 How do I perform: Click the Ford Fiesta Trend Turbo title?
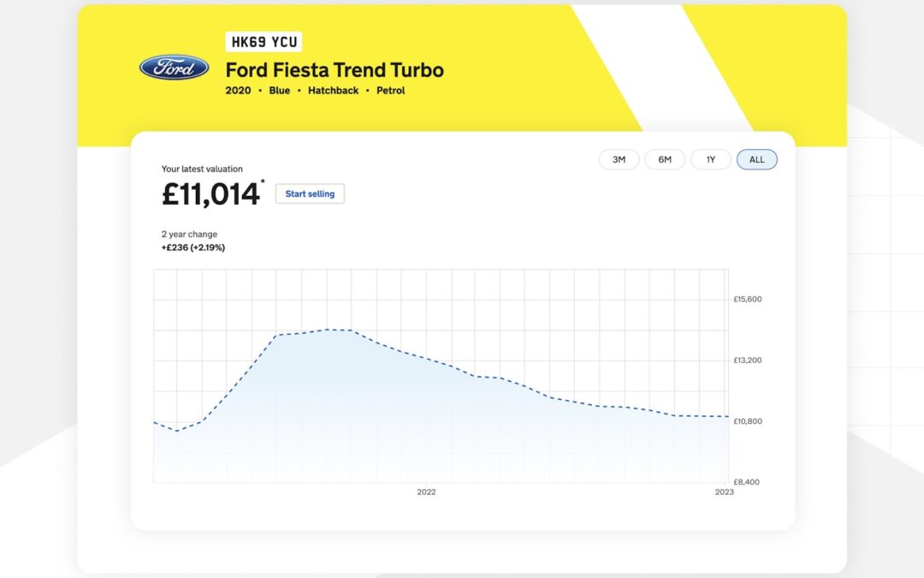335,69
